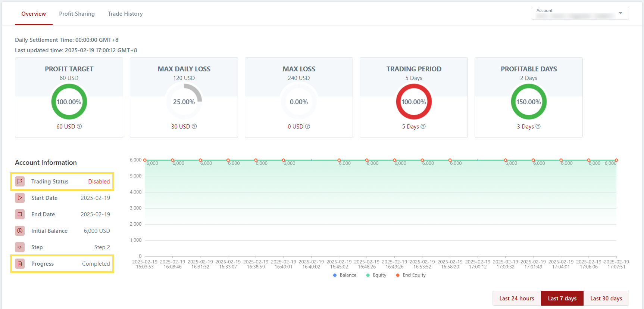Click the Profit Target 100.00% progress ring
Image resolution: width=644 pixels, height=309 pixels.
pos(69,102)
